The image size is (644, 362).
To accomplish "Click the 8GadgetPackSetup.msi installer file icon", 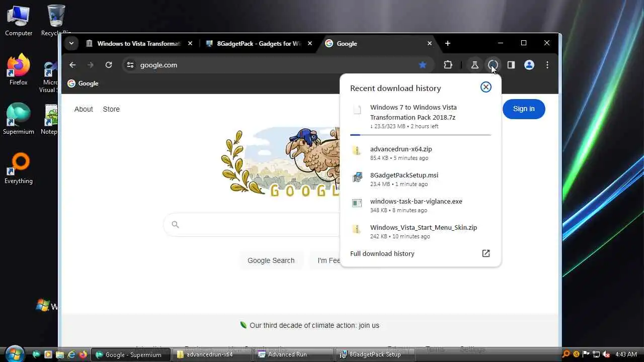I will [x=357, y=177].
